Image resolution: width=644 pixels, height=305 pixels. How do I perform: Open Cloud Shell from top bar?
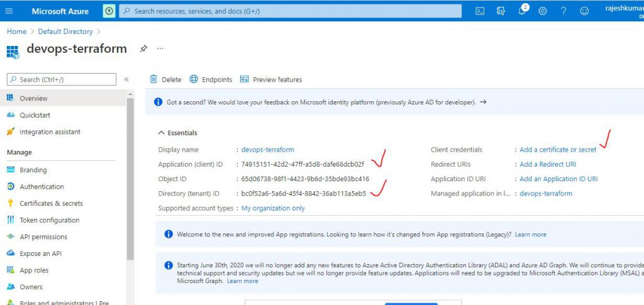480,11
